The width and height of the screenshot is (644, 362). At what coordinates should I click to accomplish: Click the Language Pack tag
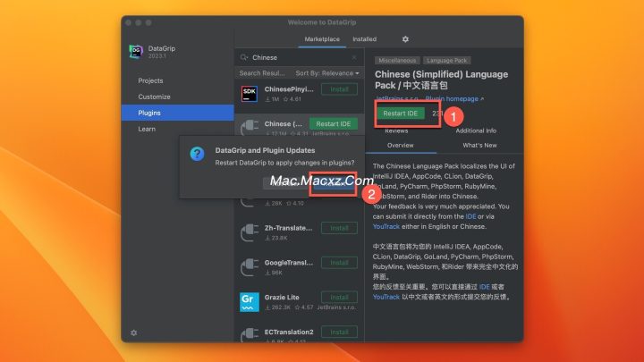[447, 61]
